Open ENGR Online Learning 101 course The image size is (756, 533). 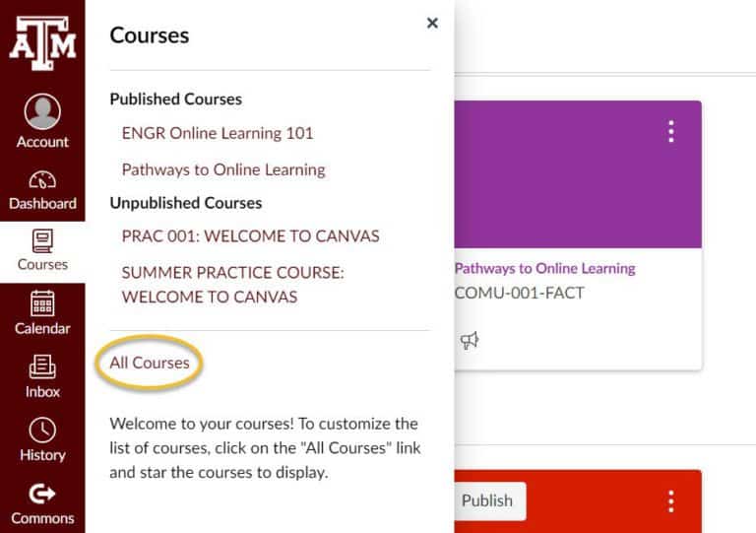[218, 133]
